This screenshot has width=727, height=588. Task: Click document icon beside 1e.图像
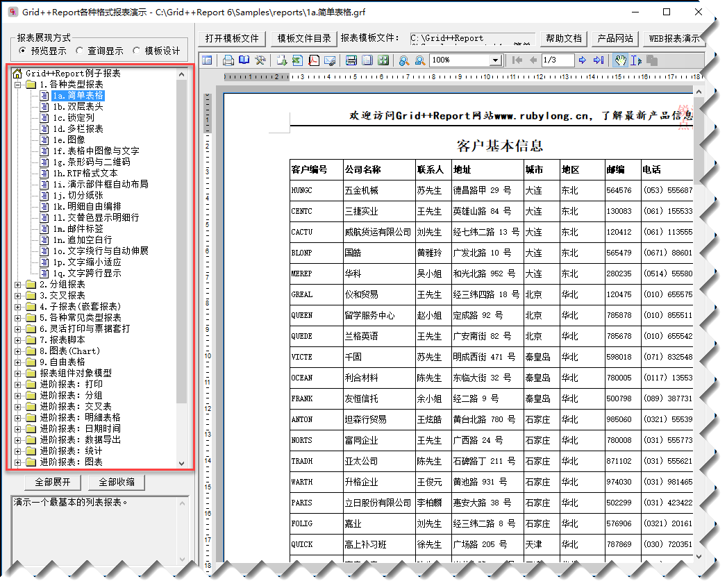[x=44, y=140]
